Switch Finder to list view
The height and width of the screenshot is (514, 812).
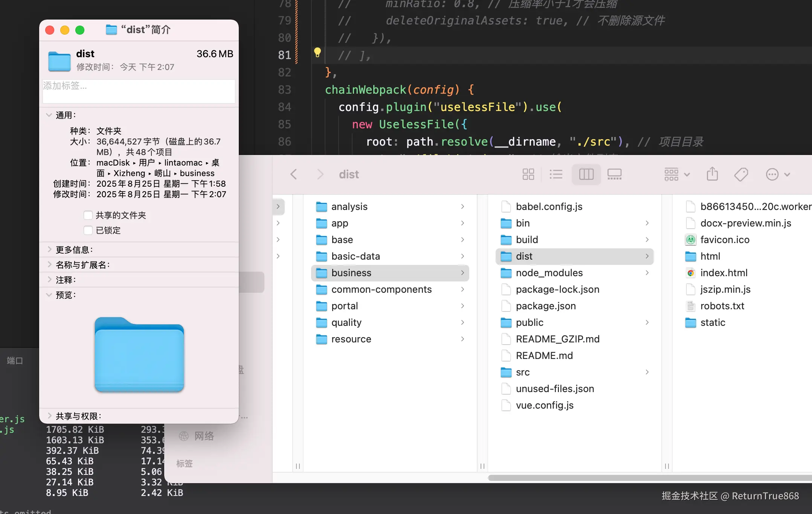tap(556, 174)
